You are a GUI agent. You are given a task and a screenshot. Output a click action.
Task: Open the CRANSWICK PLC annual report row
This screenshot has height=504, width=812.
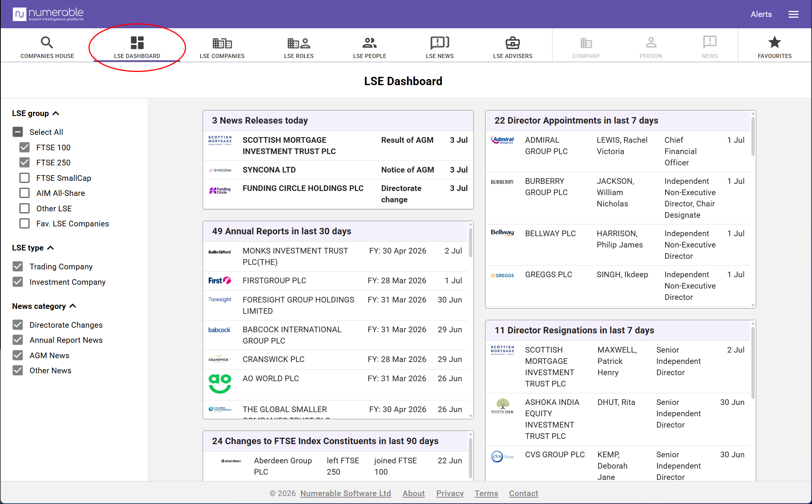pyautogui.click(x=336, y=359)
